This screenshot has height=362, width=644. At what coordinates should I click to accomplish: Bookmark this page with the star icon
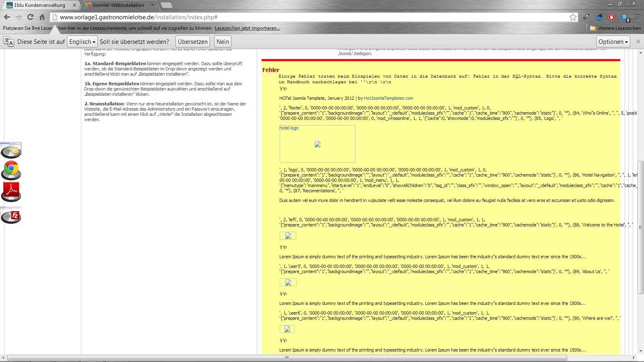[573, 17]
